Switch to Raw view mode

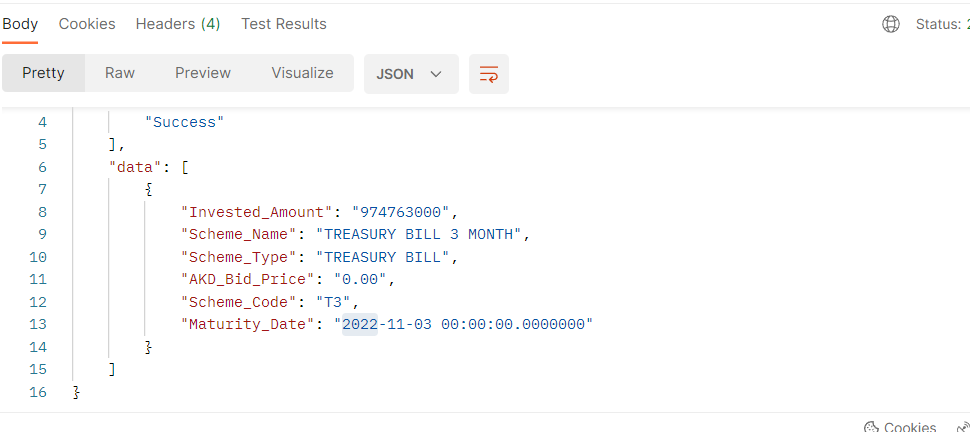[120, 73]
